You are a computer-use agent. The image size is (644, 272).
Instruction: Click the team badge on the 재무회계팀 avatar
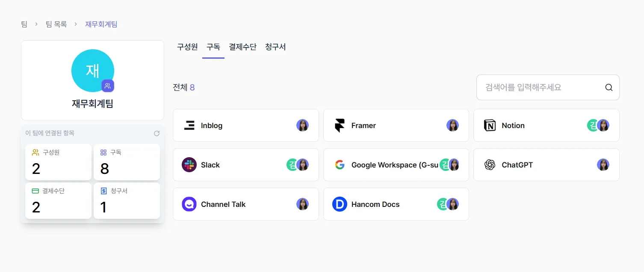(x=108, y=86)
